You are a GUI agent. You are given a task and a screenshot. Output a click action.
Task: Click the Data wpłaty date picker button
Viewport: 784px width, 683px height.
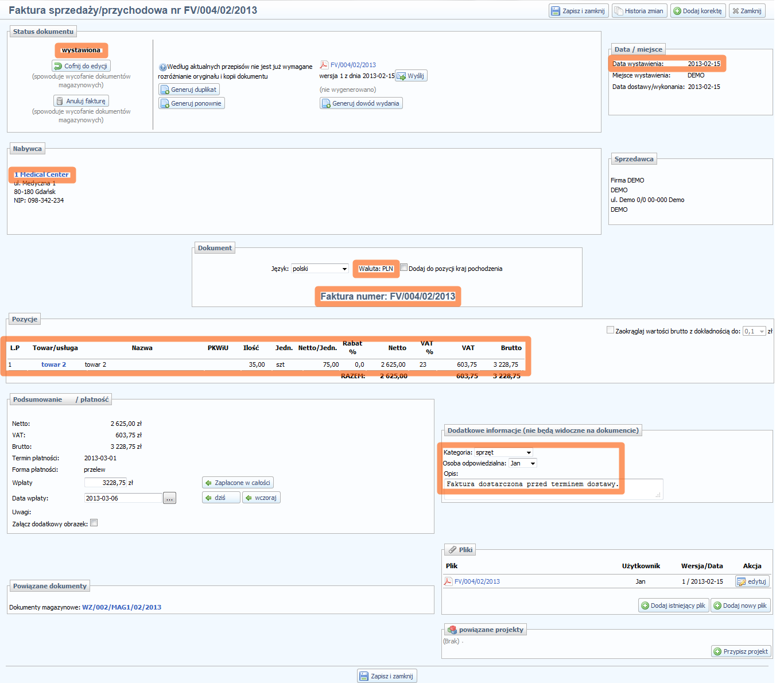pyautogui.click(x=169, y=498)
